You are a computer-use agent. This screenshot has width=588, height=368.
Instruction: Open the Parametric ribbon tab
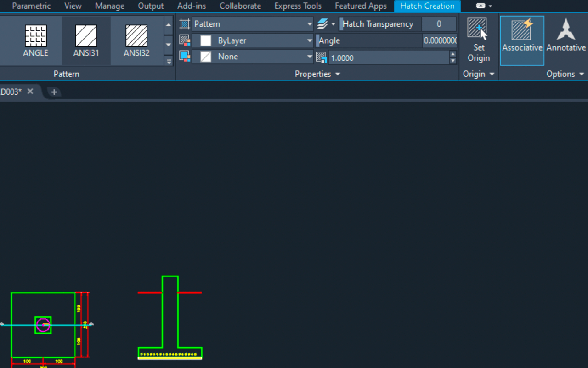32,6
